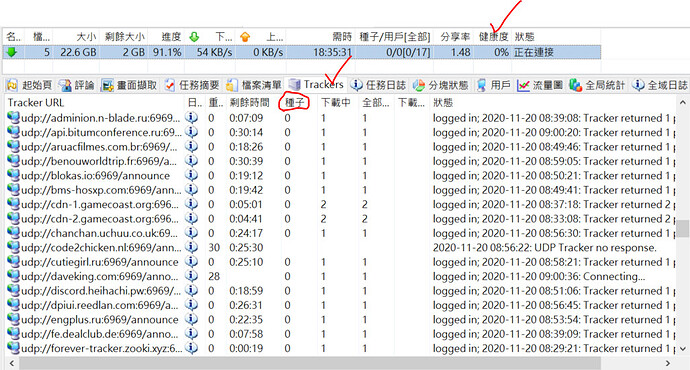Click the horizontal scrollbar right arrow

[668, 363]
